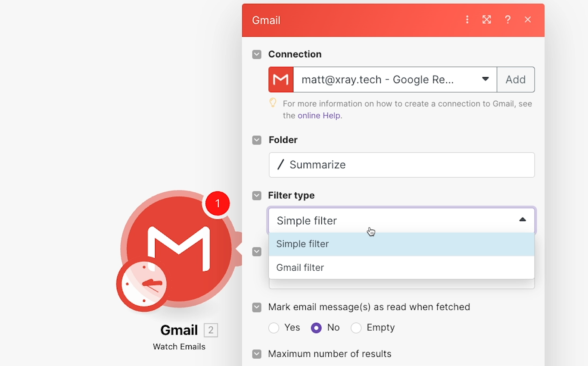Choose Gmail filter from the dropdown list
Viewport: 588px width, 366px height.
point(401,268)
